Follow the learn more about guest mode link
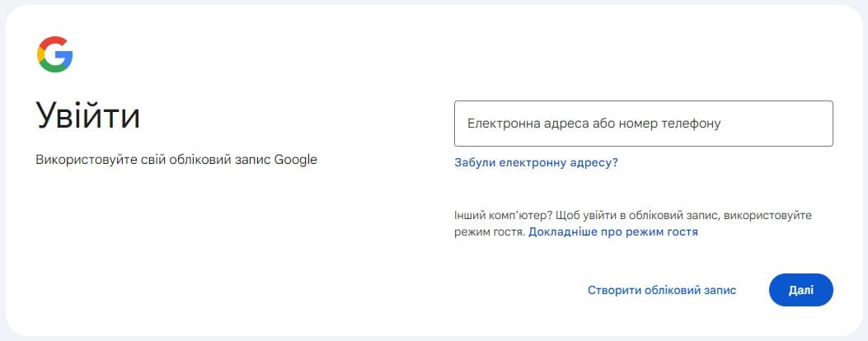This screenshot has width=868, height=341. click(613, 232)
